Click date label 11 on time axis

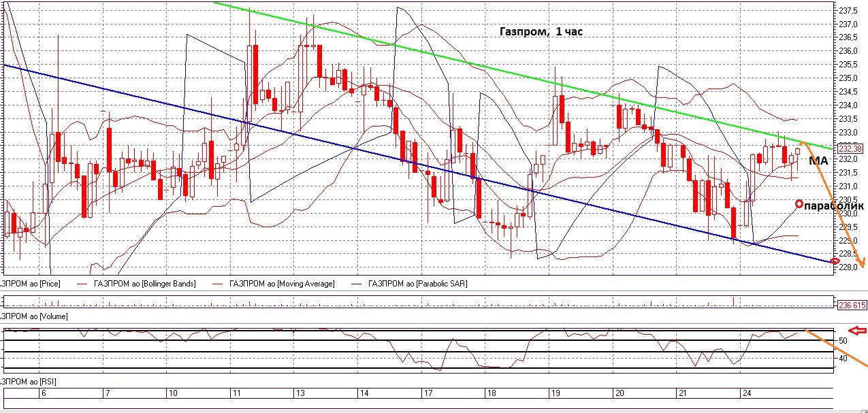click(236, 393)
